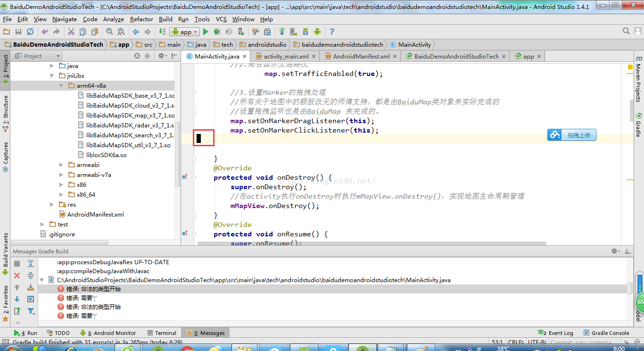Image resolution: width=644 pixels, height=351 pixels.
Task: Click the java breadcrumb in navigation bar
Action: [x=197, y=44]
